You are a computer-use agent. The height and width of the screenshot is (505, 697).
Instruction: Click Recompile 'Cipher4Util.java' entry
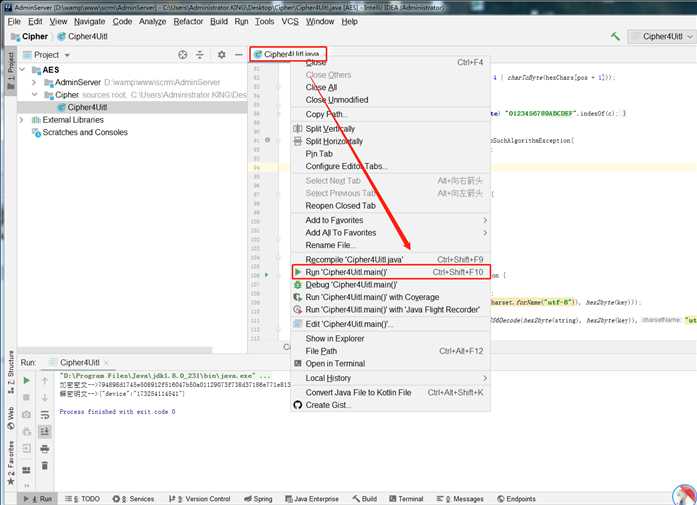391,260
